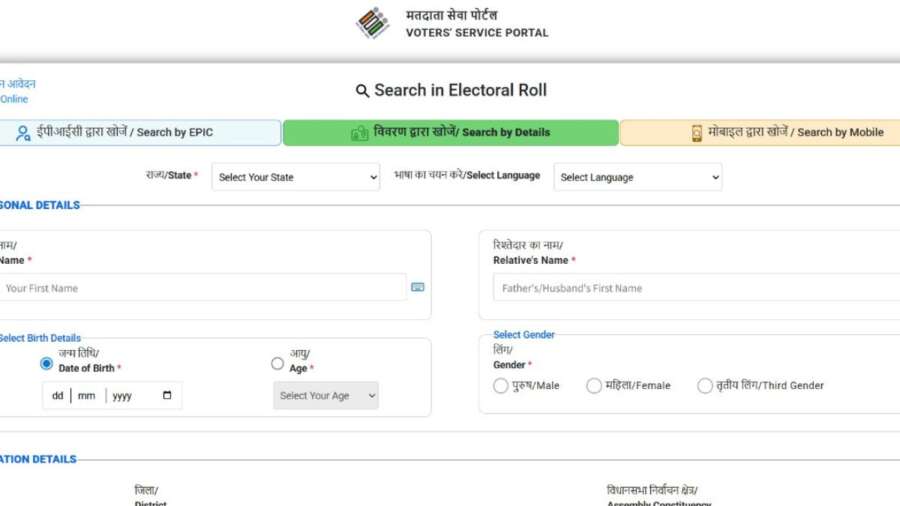Open the calendar picker in date field

click(166, 395)
